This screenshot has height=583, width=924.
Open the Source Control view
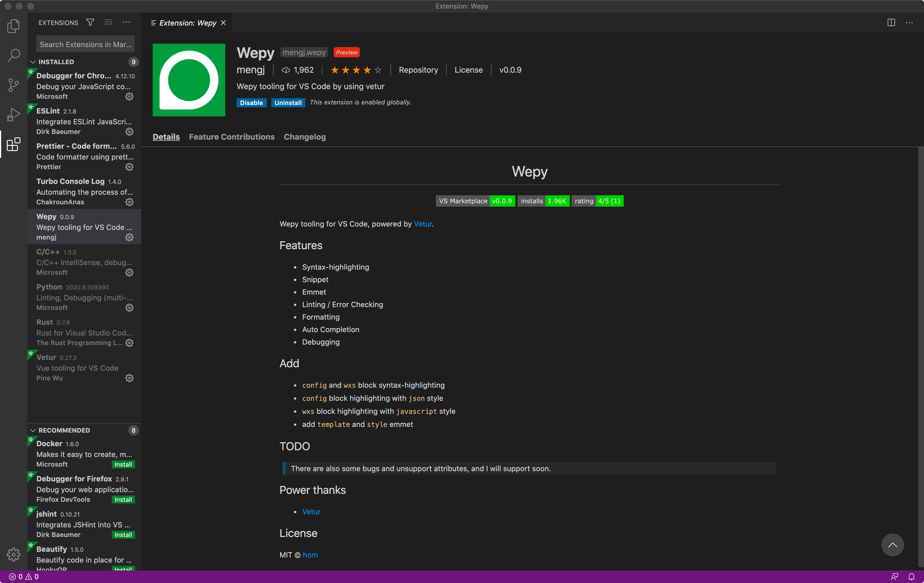pos(13,85)
